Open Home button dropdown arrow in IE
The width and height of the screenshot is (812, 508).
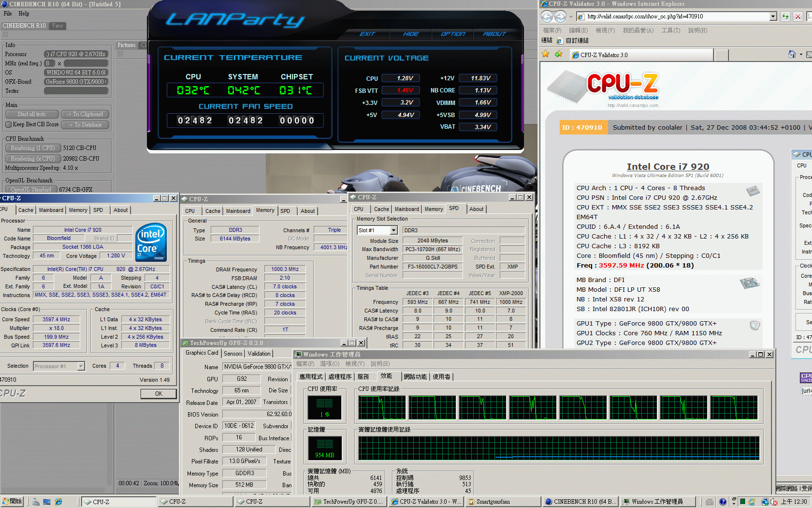[x=801, y=54]
